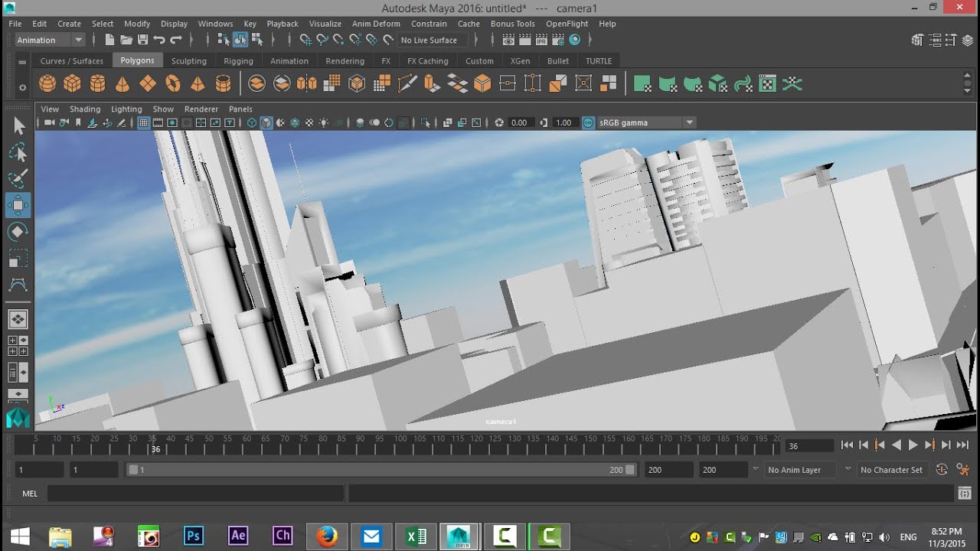Pick the Paint Selection tool
980x551 pixels.
coord(18,179)
